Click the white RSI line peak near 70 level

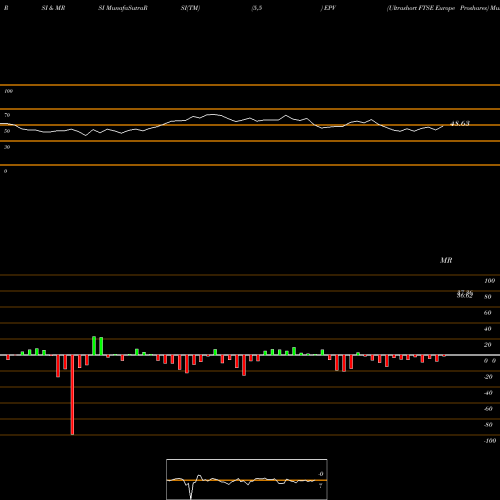coord(212,115)
